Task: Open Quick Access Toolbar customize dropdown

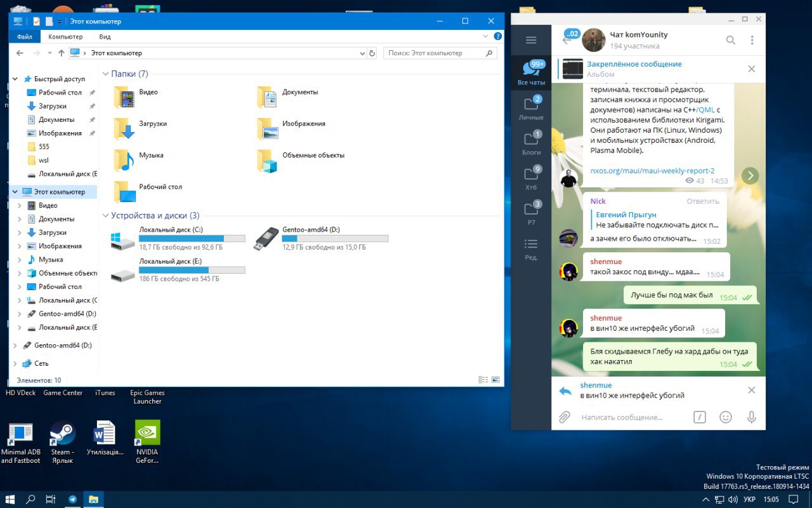Action: point(60,22)
